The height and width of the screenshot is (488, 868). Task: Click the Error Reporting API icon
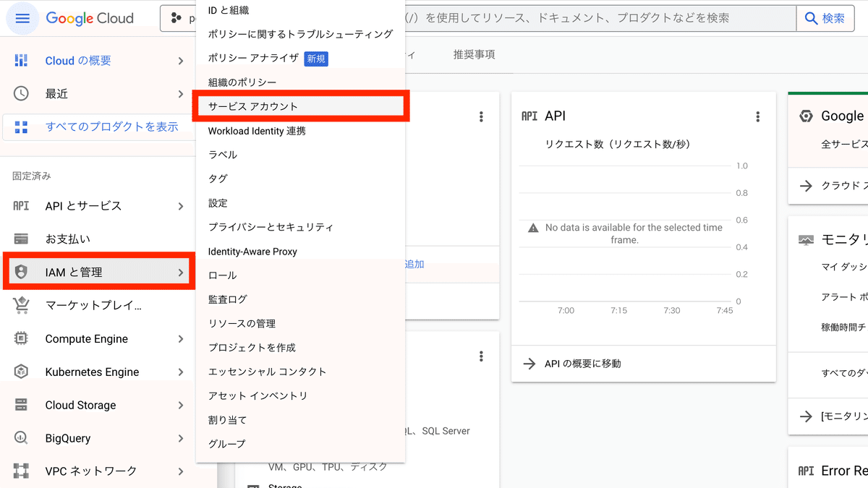point(806,471)
